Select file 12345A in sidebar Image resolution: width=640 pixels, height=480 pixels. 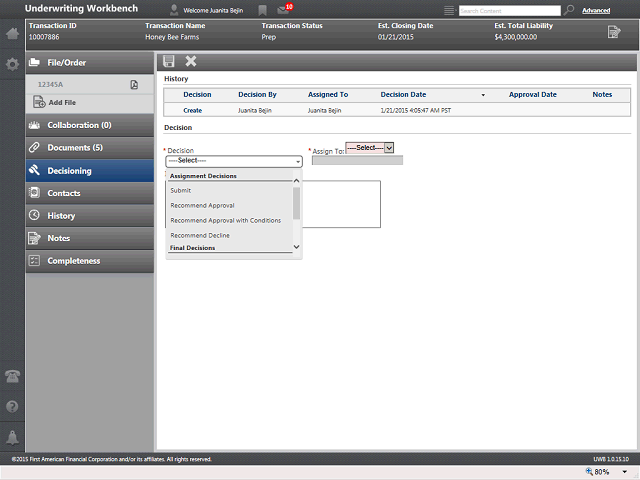click(51, 84)
